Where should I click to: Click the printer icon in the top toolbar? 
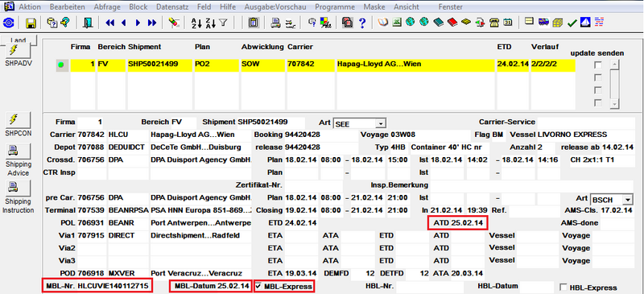[275, 23]
